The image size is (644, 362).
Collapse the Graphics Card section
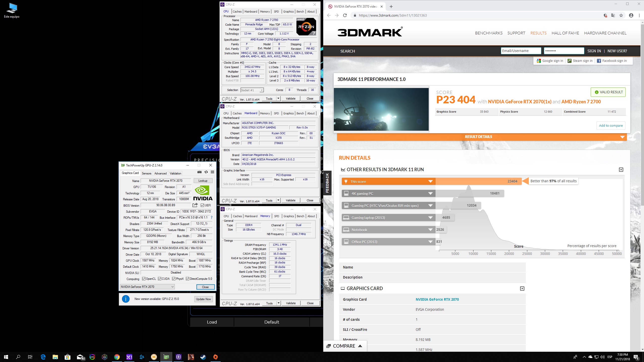[522, 289]
